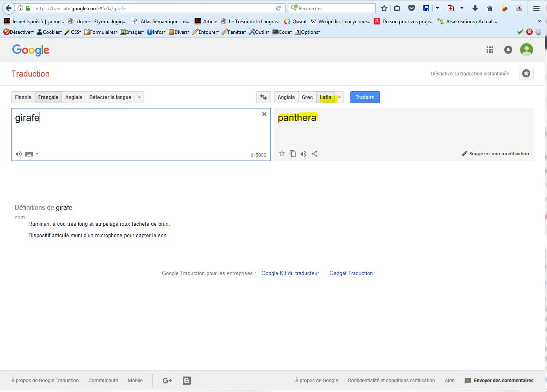Expand the target language dropdown arrow
This screenshot has width=547, height=392.
coord(339,97)
